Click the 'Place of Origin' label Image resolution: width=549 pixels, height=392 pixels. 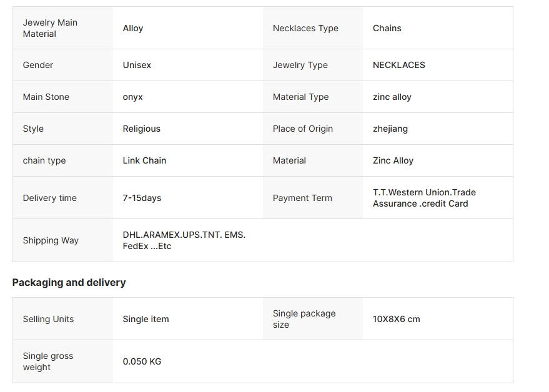303,129
